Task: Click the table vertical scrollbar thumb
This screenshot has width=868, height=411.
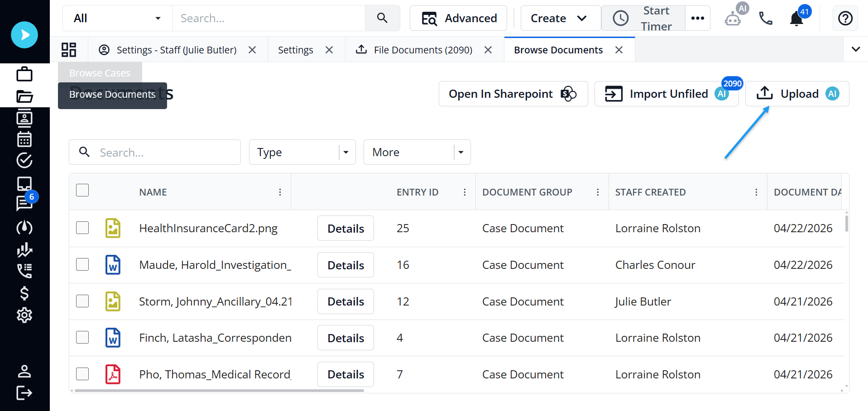Action: click(x=847, y=223)
